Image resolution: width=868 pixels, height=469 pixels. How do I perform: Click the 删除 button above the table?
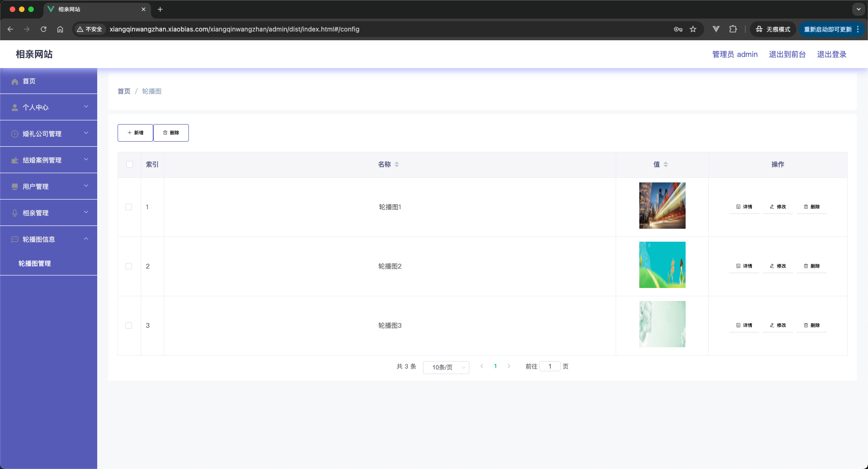point(171,133)
